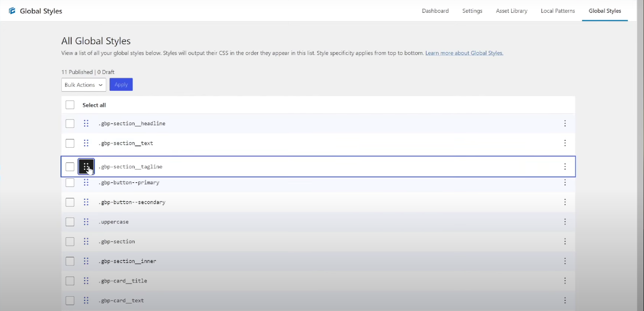The width and height of the screenshot is (644, 311).
Task: Click drag handle for .gbp-section__inner
Action: (86, 261)
